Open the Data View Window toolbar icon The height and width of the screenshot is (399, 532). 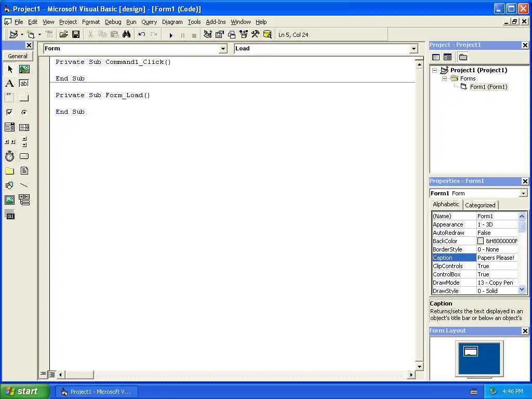(x=268, y=35)
